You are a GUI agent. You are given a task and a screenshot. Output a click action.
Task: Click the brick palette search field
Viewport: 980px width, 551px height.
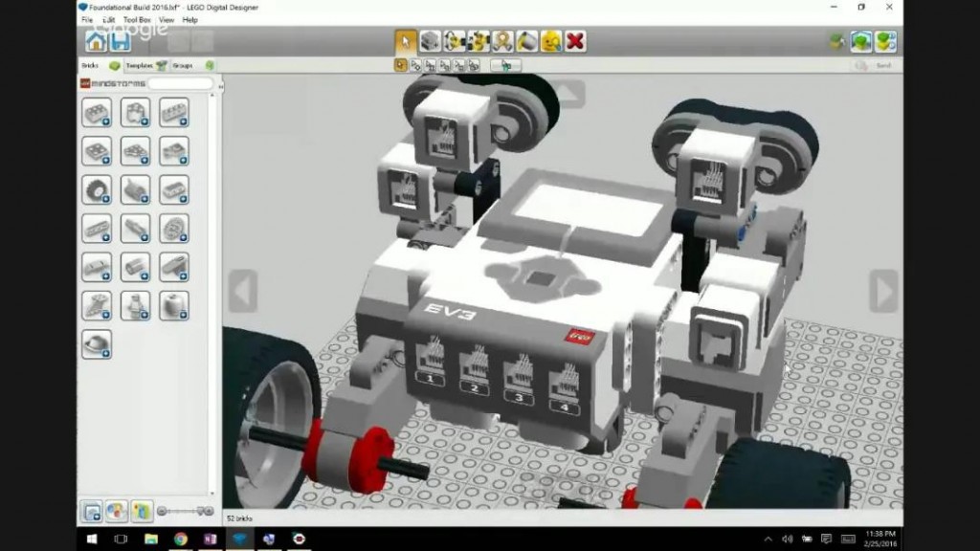pyautogui.click(x=181, y=84)
